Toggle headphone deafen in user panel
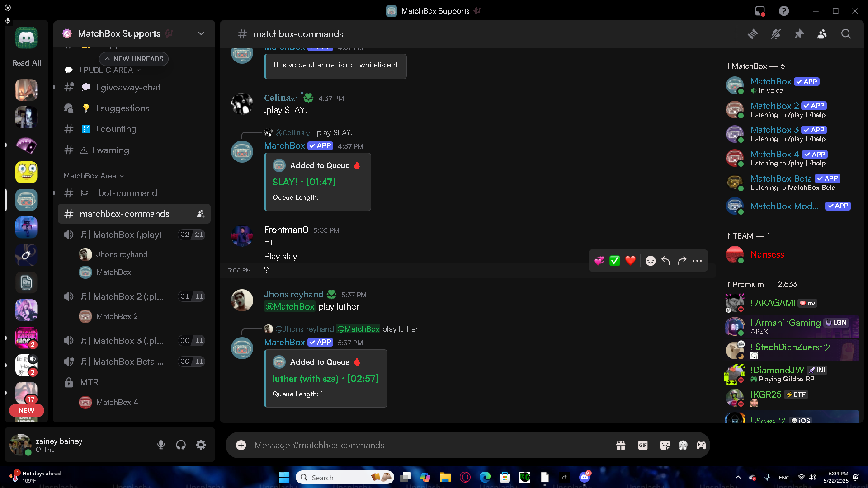 [181, 445]
